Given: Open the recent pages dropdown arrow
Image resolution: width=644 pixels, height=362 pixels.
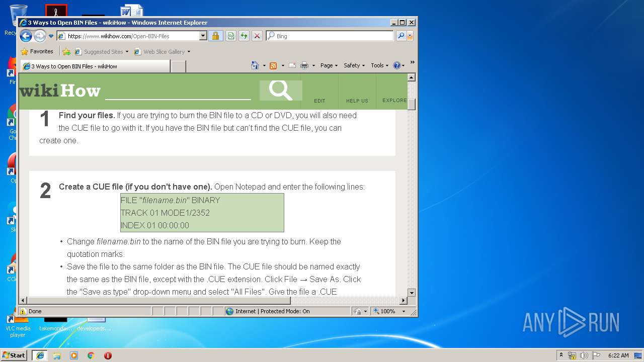Looking at the screenshot, I should 51,36.
